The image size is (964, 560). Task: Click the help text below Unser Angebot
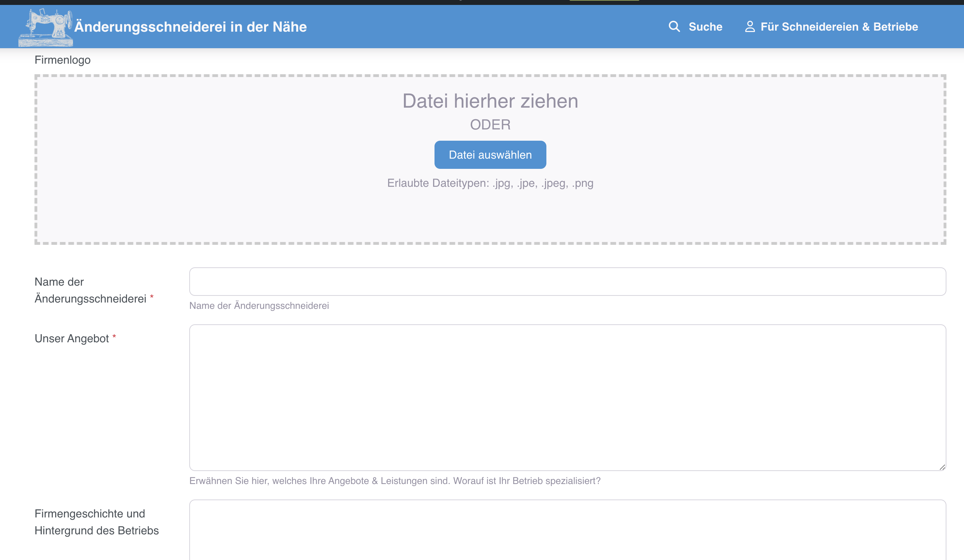(395, 481)
